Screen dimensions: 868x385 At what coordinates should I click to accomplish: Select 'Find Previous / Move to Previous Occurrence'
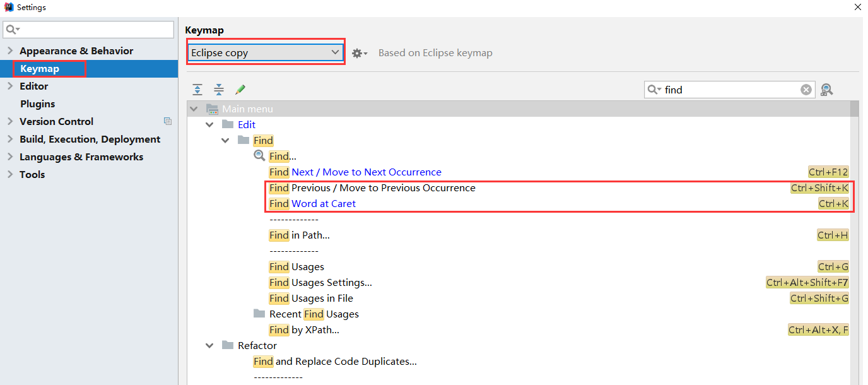click(x=372, y=187)
